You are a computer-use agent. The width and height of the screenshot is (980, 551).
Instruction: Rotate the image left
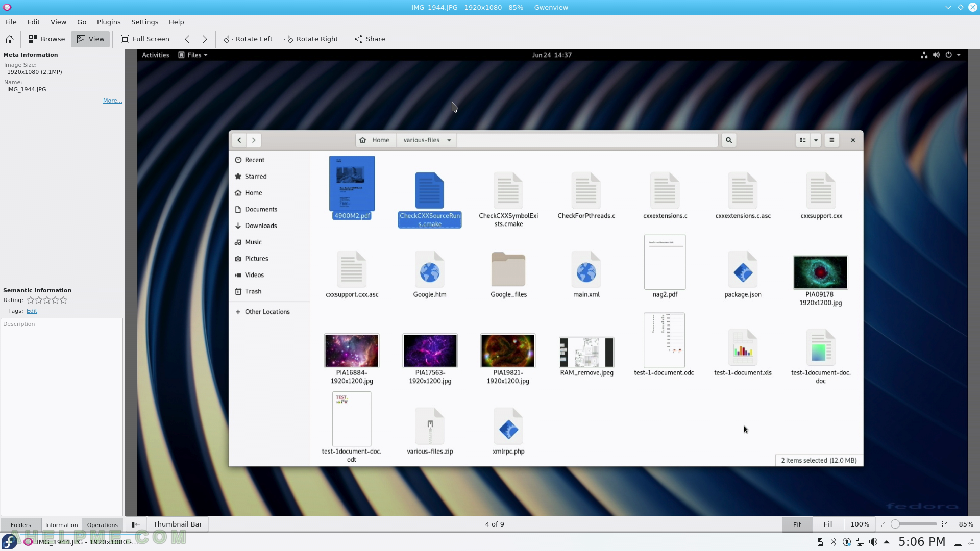tap(248, 39)
